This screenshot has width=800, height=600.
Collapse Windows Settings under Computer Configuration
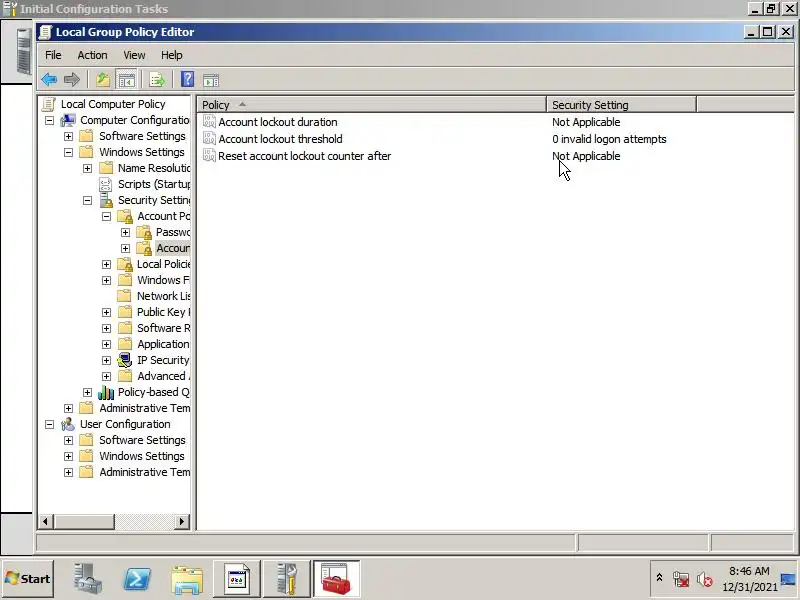pyautogui.click(x=68, y=152)
